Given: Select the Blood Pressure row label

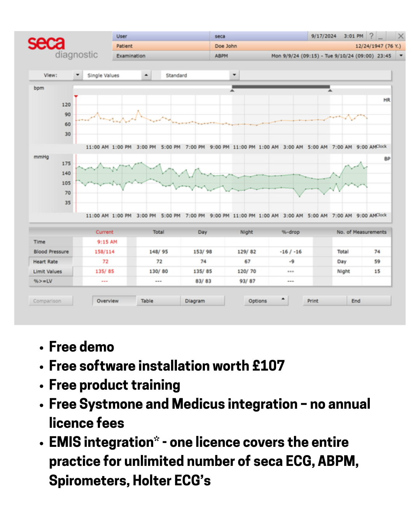Looking at the screenshot, I should pos(51,252).
